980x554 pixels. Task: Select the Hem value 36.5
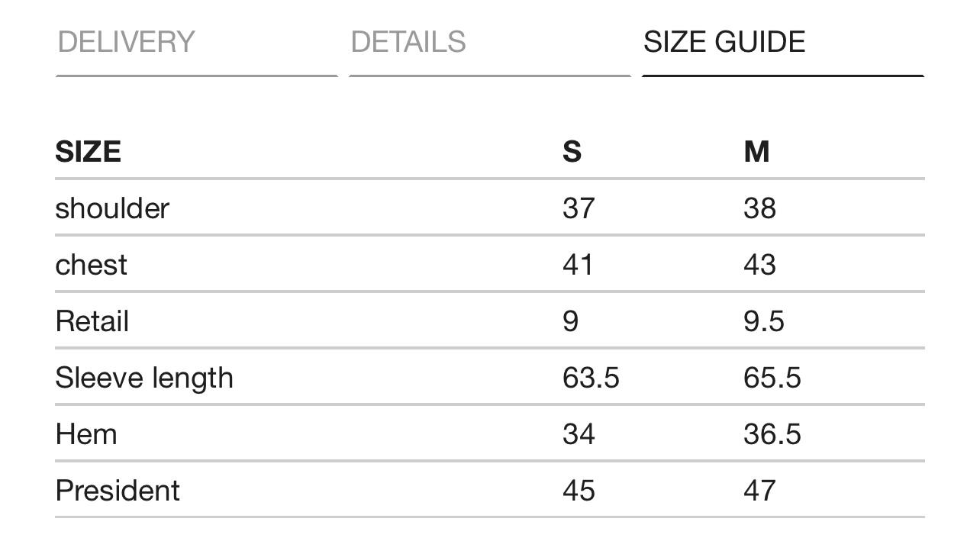pos(772,434)
